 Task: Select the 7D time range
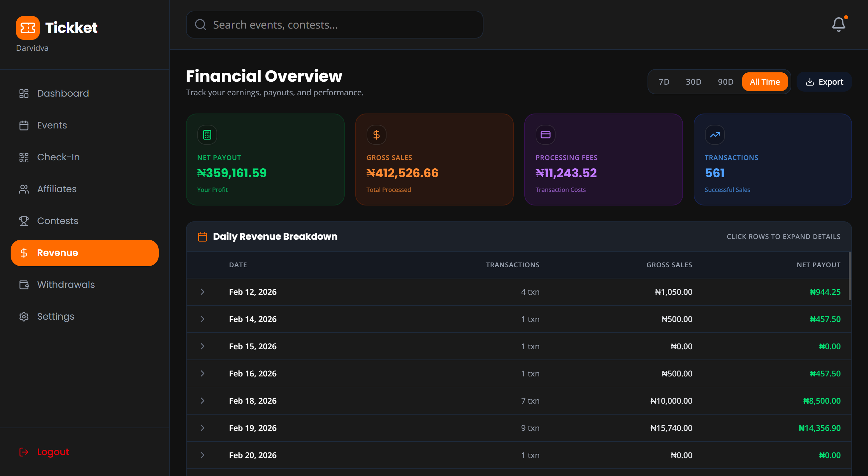coord(664,82)
